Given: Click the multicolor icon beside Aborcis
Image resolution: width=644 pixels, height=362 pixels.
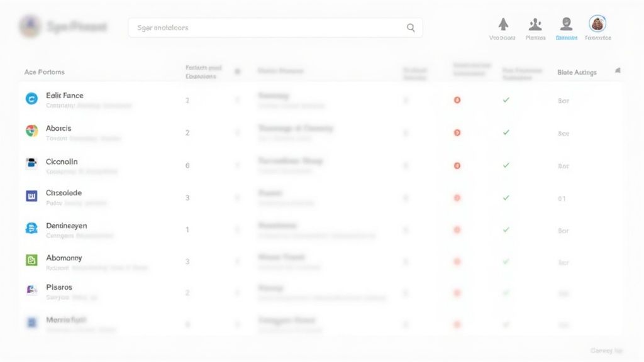Looking at the screenshot, I should tap(31, 131).
